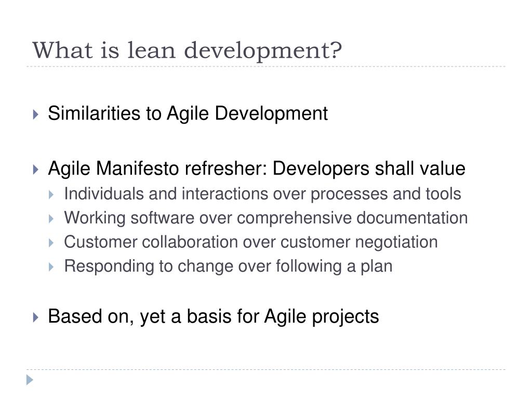Image resolution: width=532 pixels, height=399 pixels.
Task: Click 'Customer collaboration over customer negotiation' line
Action: (251, 242)
